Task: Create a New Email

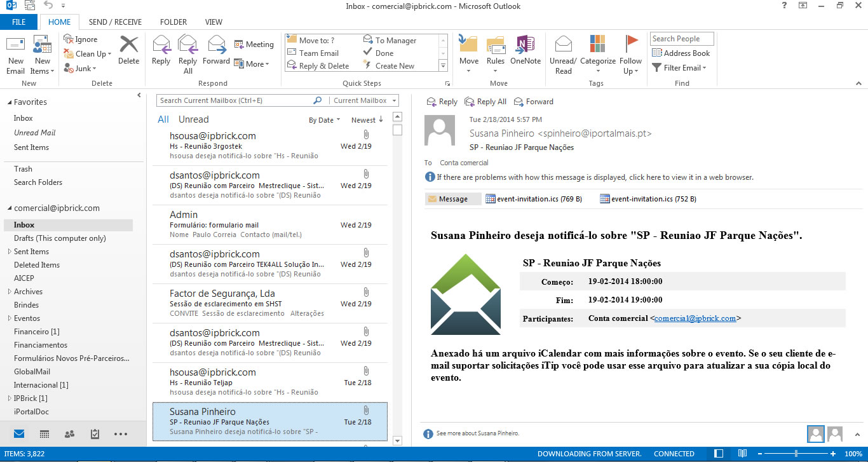Action: [x=16, y=55]
